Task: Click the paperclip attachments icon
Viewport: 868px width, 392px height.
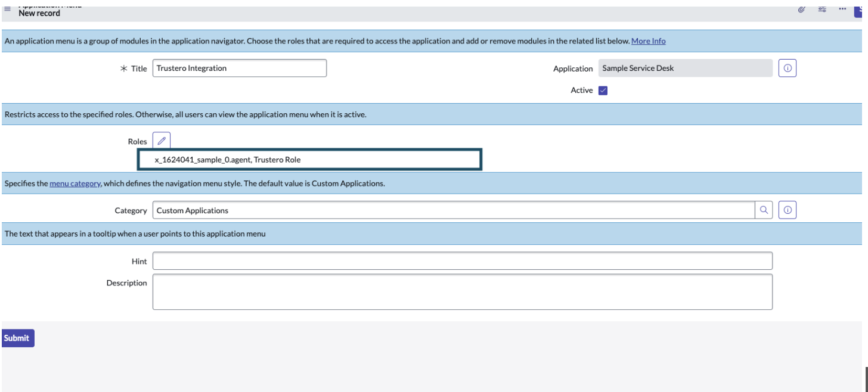Action: tap(802, 9)
